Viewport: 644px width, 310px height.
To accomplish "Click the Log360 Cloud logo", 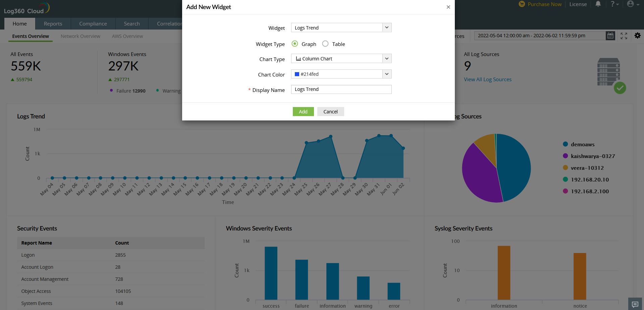I will tap(27, 8).
